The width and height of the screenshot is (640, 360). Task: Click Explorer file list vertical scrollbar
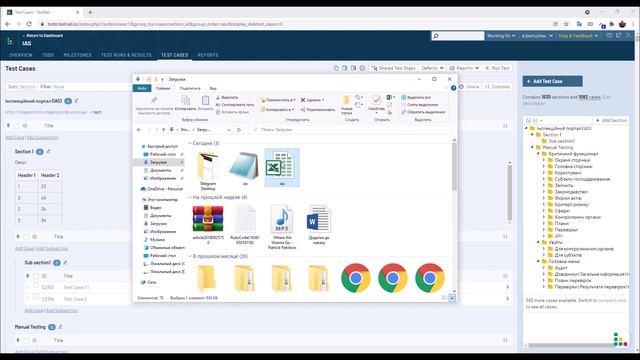454,167
